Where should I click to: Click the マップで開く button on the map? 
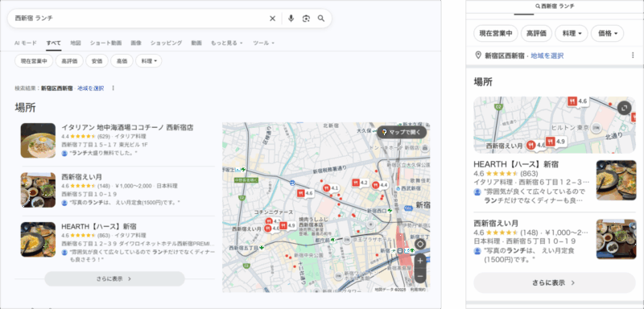(402, 132)
